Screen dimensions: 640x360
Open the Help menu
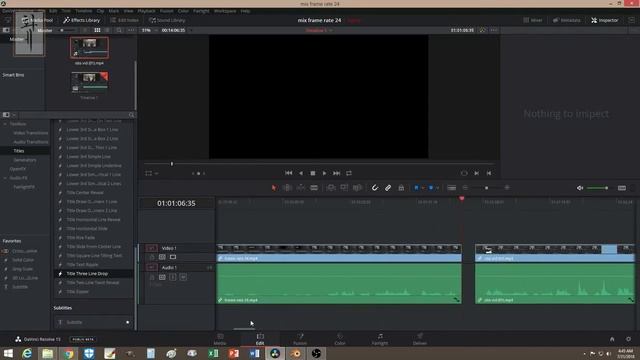[245, 11]
